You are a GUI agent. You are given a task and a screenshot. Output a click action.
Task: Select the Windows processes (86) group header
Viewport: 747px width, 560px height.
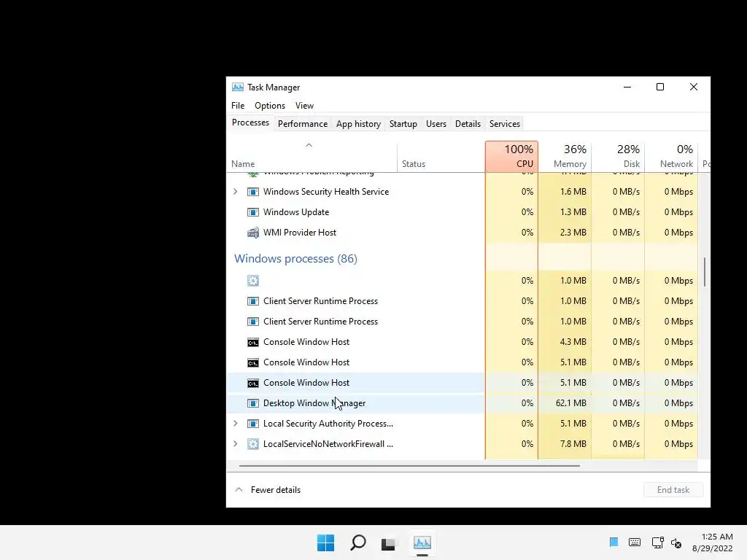[x=296, y=259]
